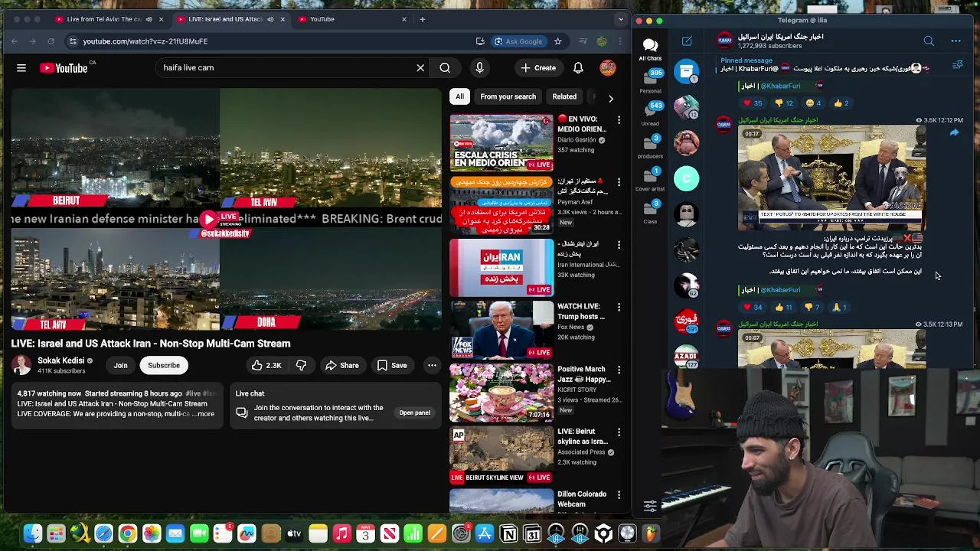Open the Fox News Trump live thumbnail
Image resolution: width=980 pixels, height=551 pixels.
[x=501, y=330]
